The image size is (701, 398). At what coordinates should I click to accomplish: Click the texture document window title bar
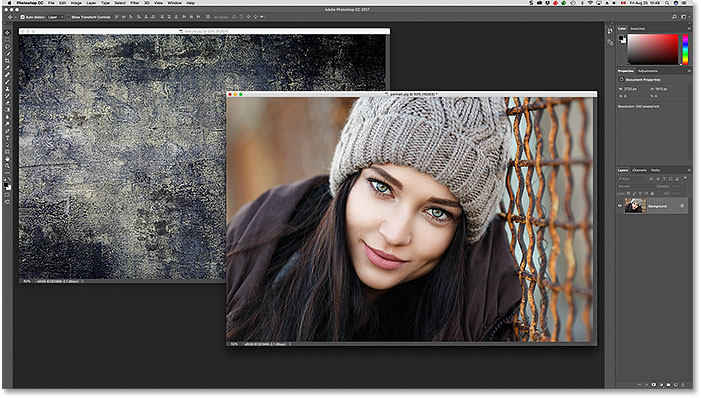[x=204, y=31]
